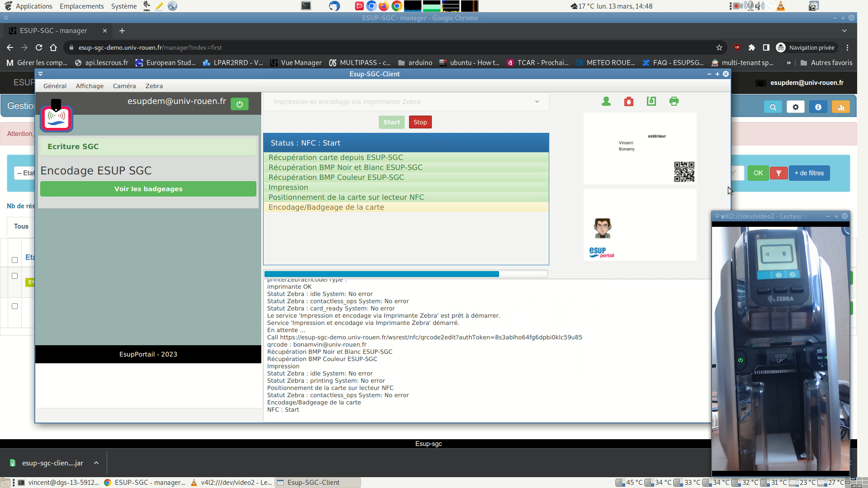Open the Etat filter dropdown
This screenshot has height=488, width=868.
click(x=25, y=173)
